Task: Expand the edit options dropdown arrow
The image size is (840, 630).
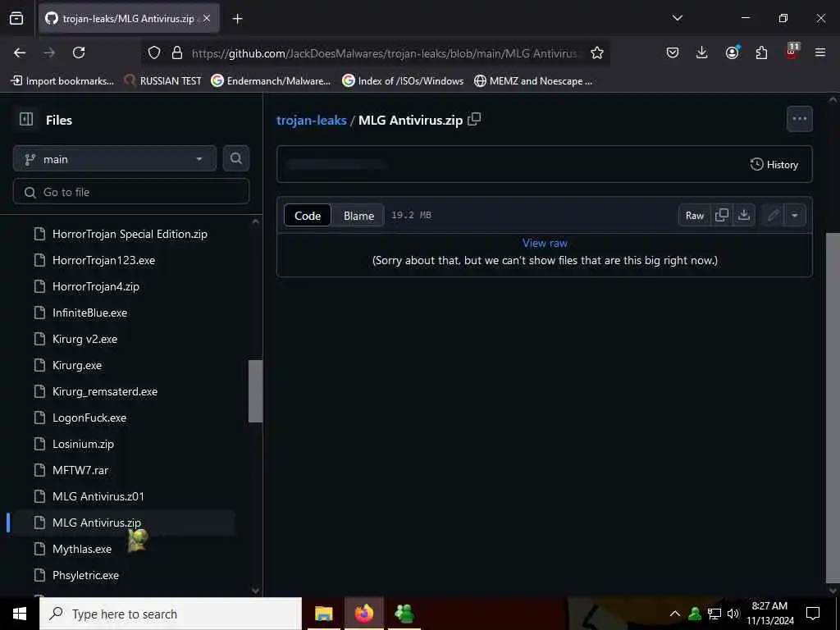Action: pyautogui.click(x=795, y=216)
